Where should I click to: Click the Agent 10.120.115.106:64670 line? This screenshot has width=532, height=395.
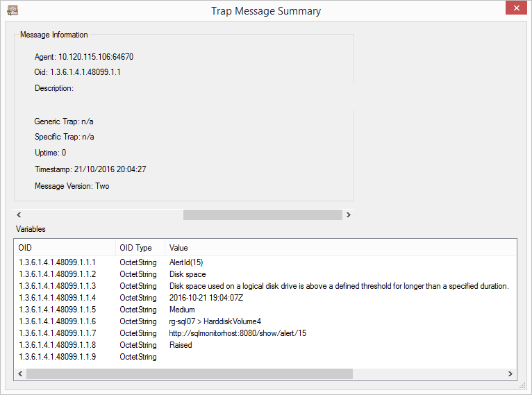[x=84, y=57]
